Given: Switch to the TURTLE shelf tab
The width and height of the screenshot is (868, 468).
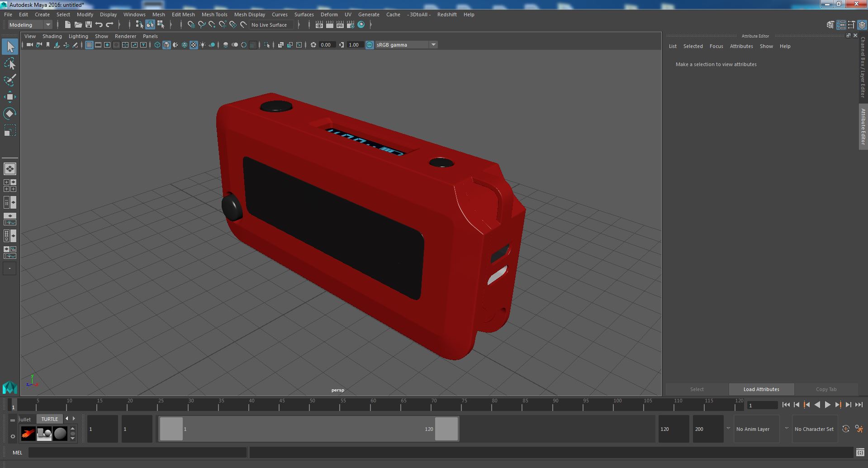Looking at the screenshot, I should 50,419.
